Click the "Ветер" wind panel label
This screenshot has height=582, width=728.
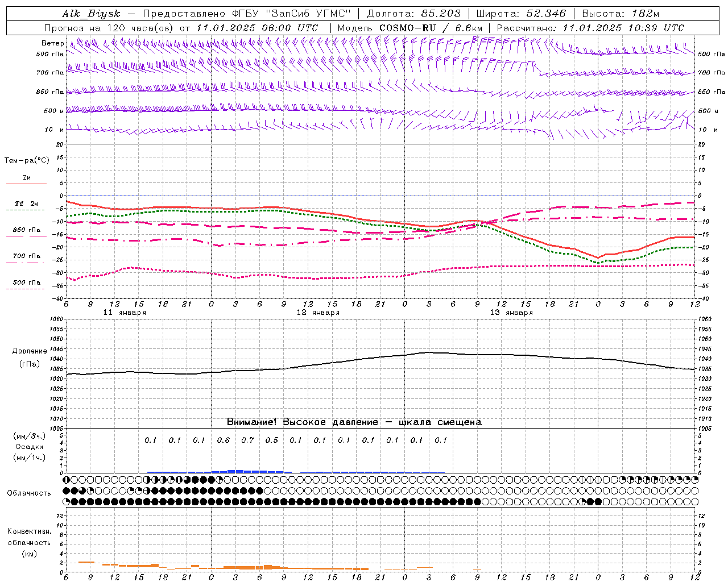tap(52, 43)
